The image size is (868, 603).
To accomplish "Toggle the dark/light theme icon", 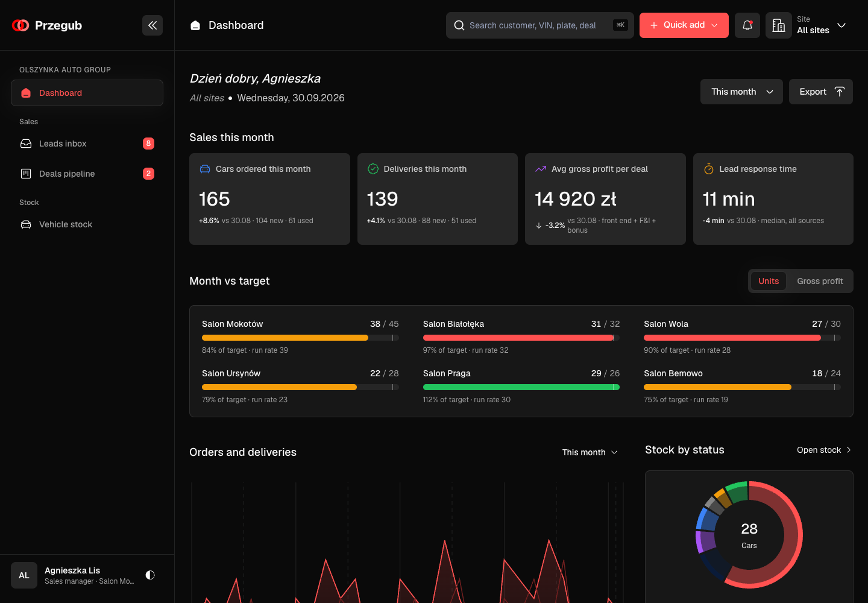I will pyautogui.click(x=150, y=575).
